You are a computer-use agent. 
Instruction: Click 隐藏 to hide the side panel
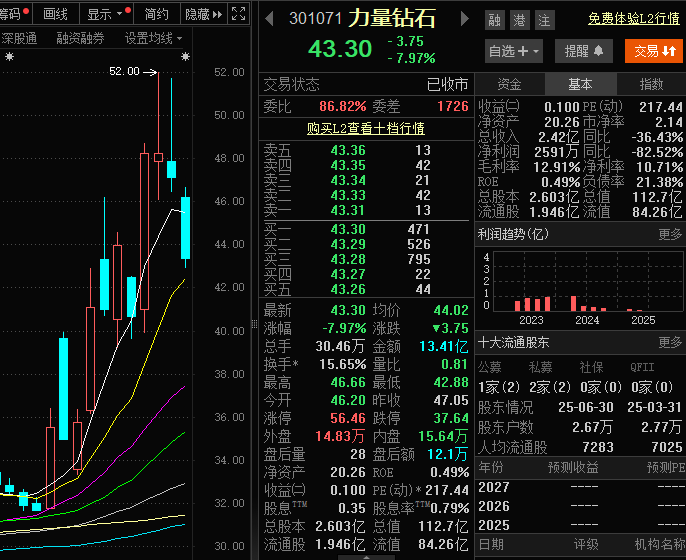203,14
